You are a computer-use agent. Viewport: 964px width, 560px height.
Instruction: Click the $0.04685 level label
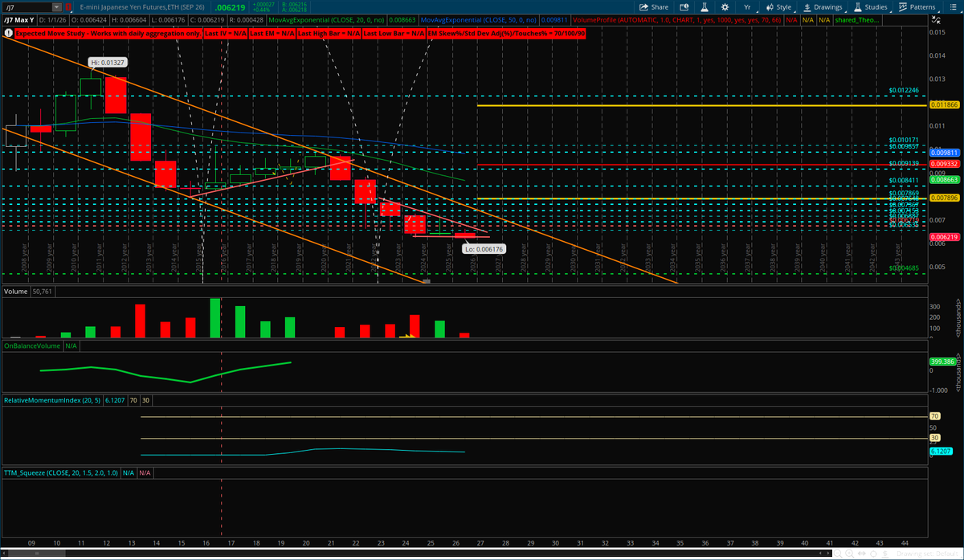tap(903, 268)
